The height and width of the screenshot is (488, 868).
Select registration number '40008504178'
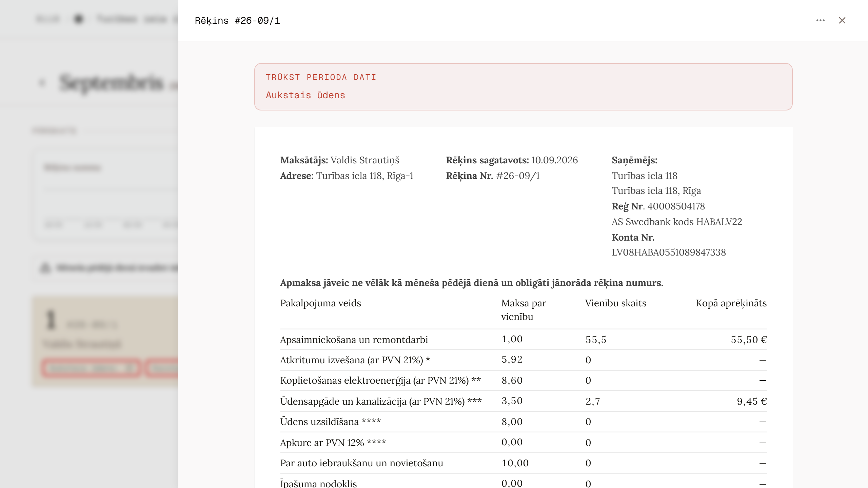pyautogui.click(x=676, y=206)
